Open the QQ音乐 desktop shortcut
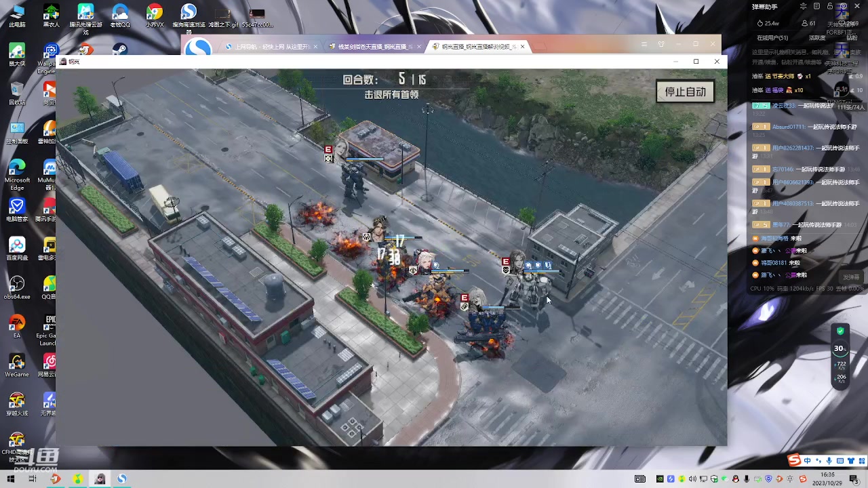The image size is (868, 488). 49,287
